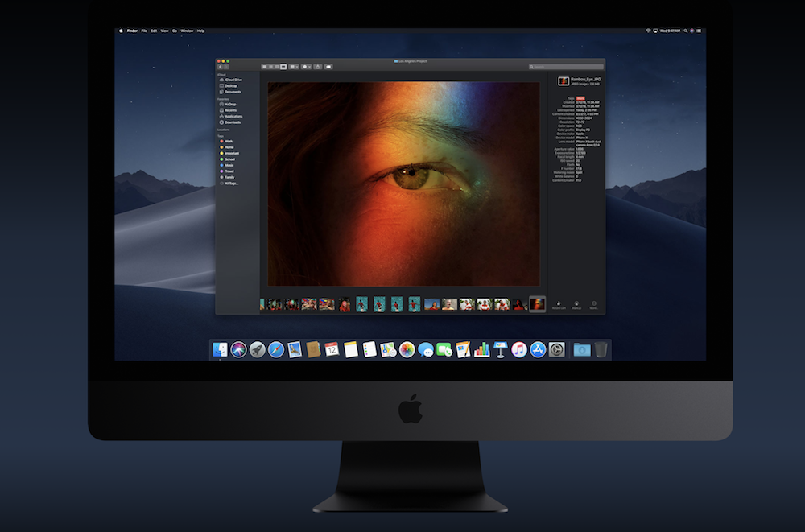
Task: Open Documents in Finder sidebar
Action: click(230, 92)
